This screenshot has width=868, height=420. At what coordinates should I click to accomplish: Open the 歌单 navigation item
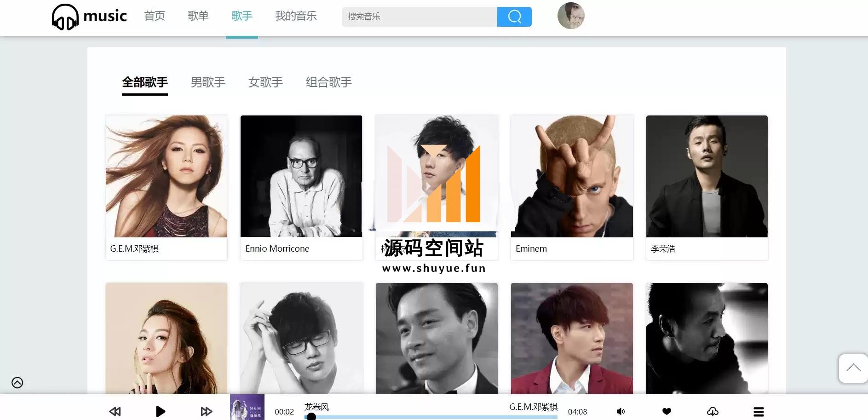pyautogui.click(x=198, y=16)
